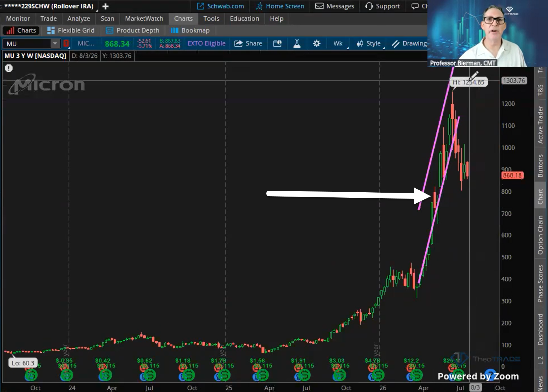Open the Monitor tab

coord(18,19)
